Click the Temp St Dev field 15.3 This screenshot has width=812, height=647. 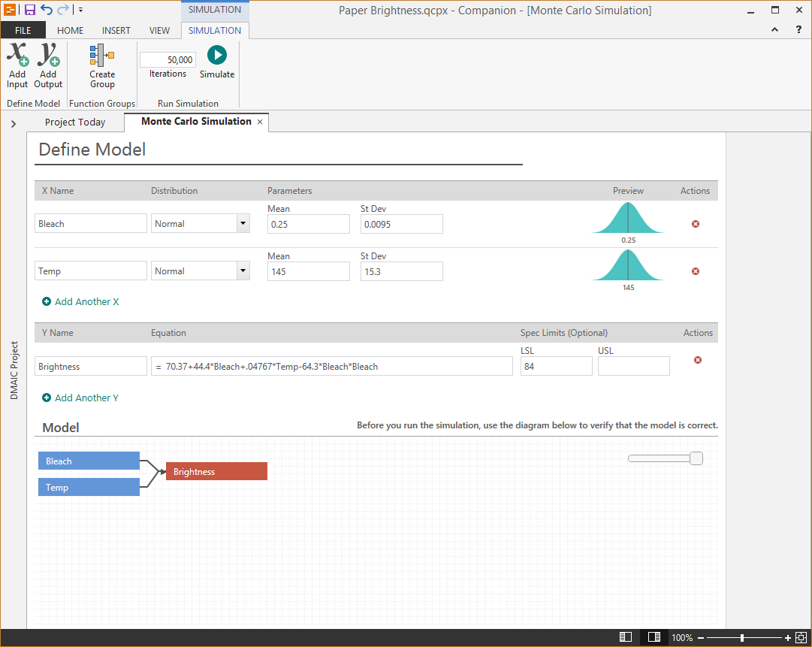[x=401, y=271]
